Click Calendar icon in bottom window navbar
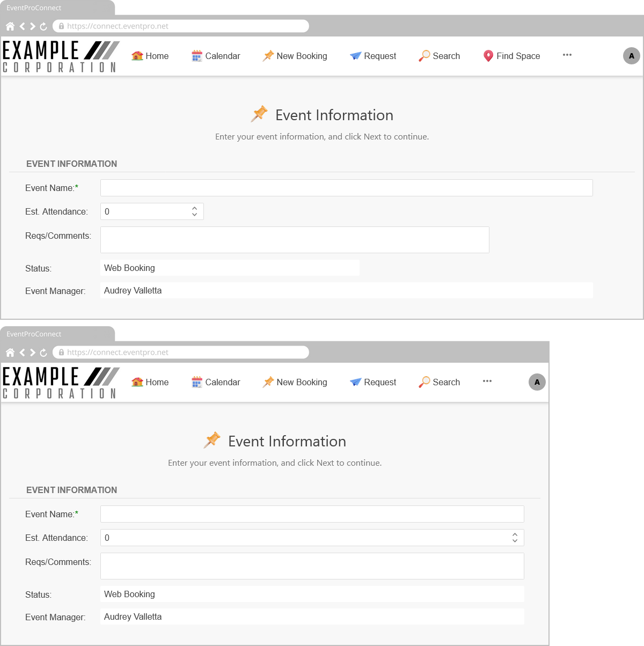 pos(197,382)
